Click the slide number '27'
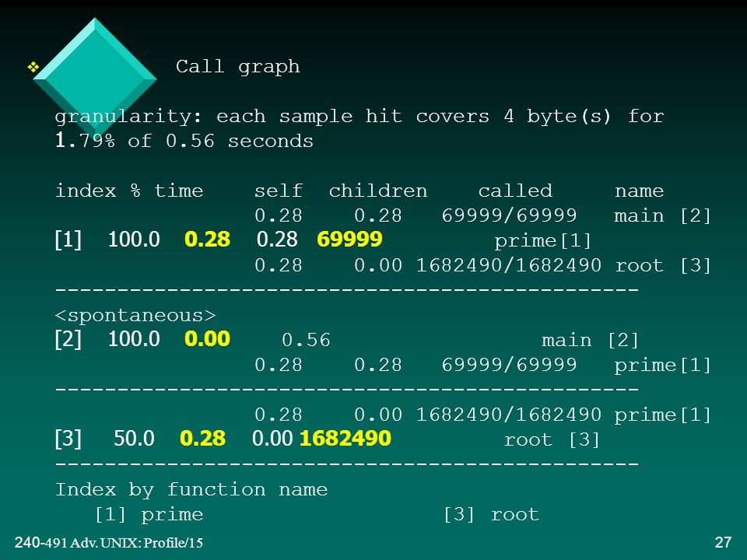747x560 pixels. click(x=723, y=542)
